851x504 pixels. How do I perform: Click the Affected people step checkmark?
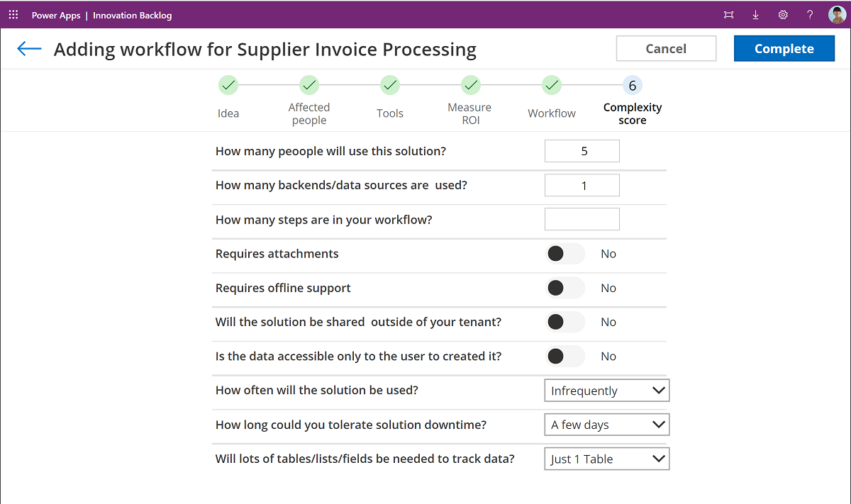point(309,86)
